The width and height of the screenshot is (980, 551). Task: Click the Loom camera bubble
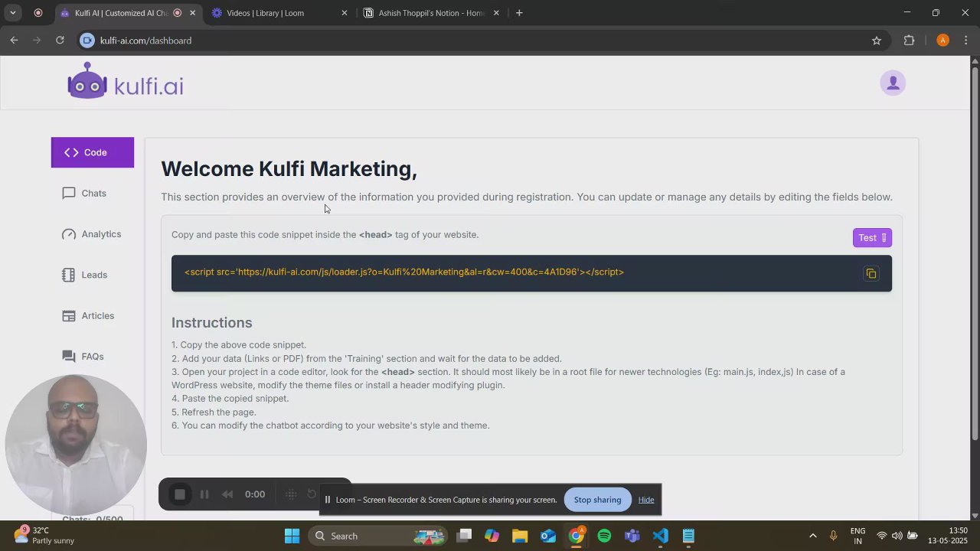click(76, 445)
